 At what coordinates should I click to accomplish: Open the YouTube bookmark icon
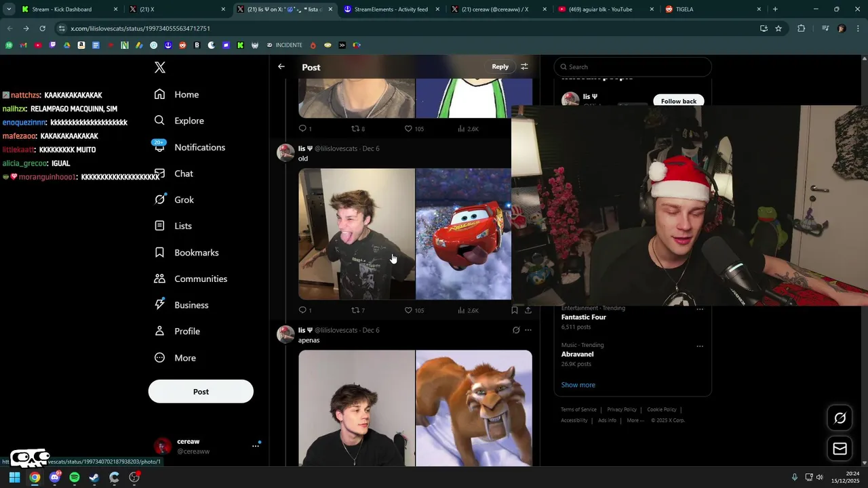(38, 45)
